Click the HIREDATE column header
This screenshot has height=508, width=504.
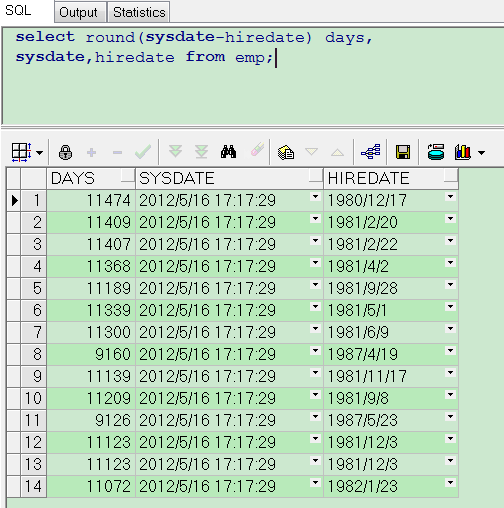pos(391,178)
